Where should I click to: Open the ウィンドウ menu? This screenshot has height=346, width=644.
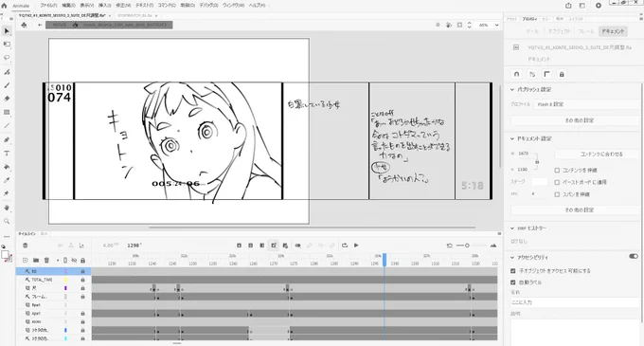click(x=232, y=6)
